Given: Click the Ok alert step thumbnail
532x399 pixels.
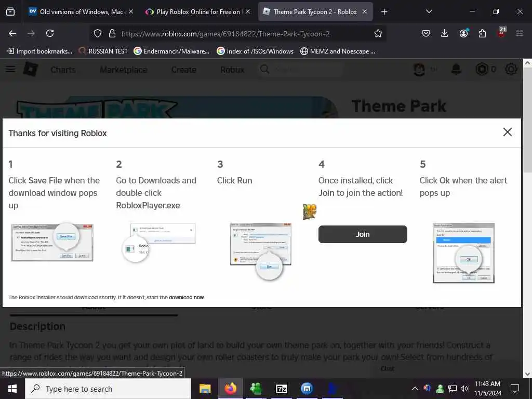Looking at the screenshot, I should [x=463, y=253].
